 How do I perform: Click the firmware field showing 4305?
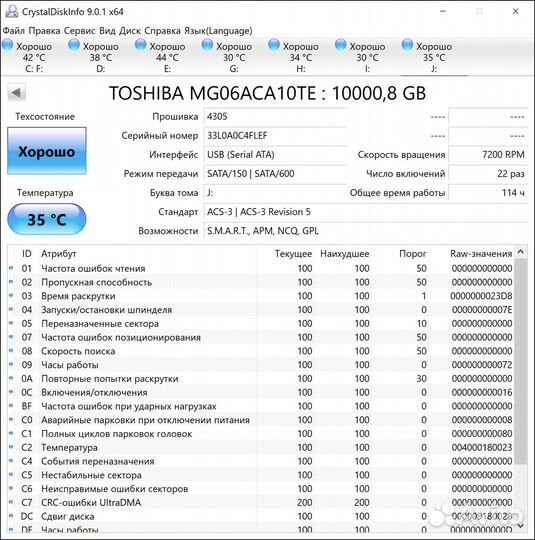(x=275, y=116)
